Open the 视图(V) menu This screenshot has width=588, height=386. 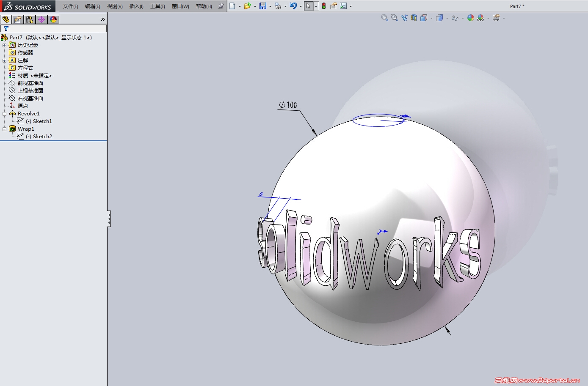(x=115, y=6)
